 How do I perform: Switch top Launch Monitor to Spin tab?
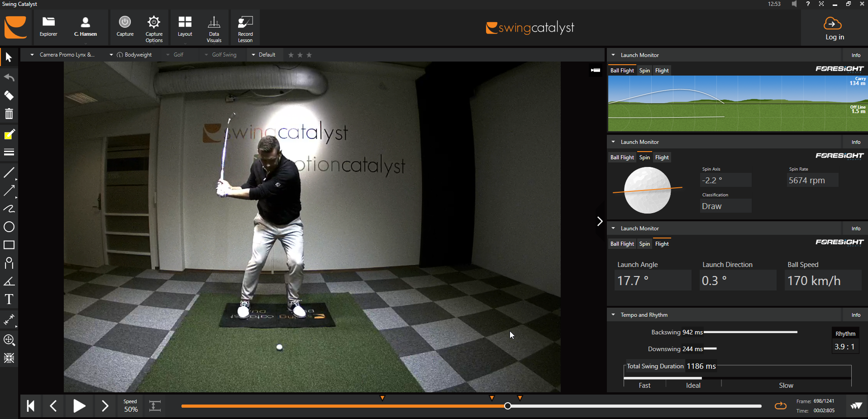644,71
